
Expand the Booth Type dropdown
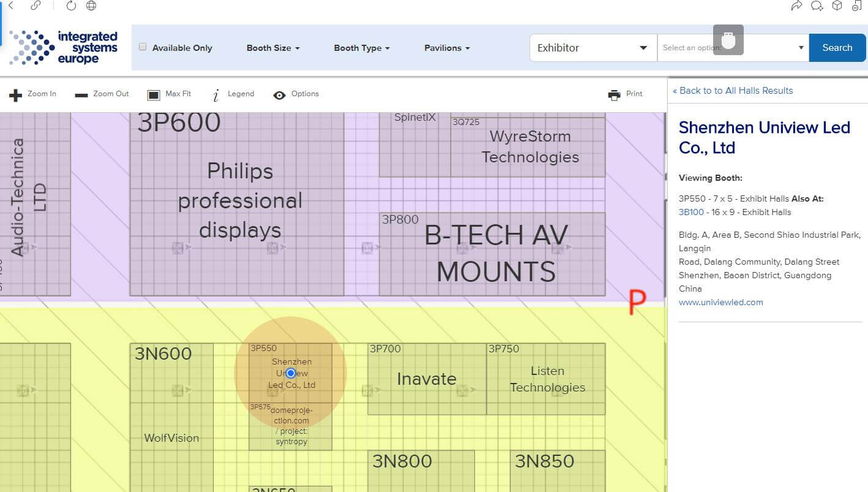[x=362, y=48]
